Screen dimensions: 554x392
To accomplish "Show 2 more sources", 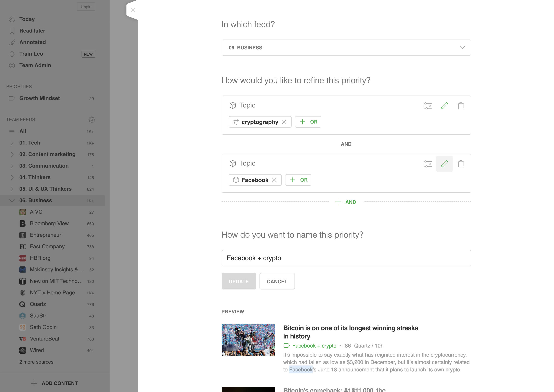I will pos(36,362).
